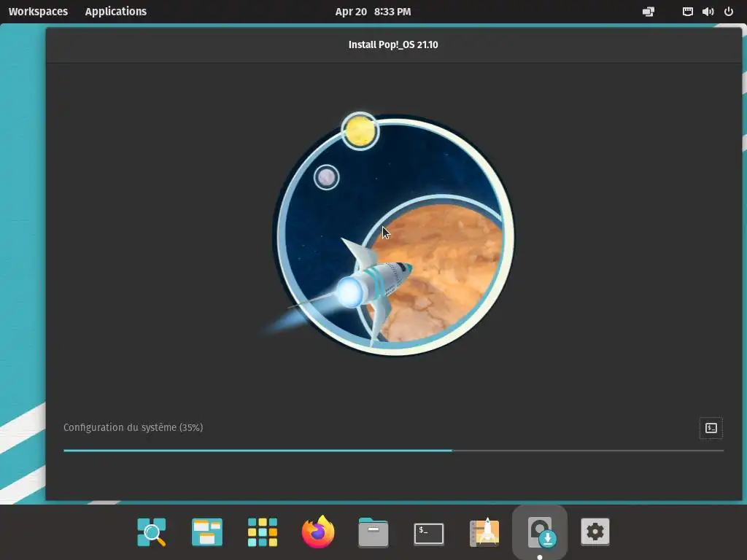Click the 'Install Pop!_OS 21.10' window title

pos(393,44)
